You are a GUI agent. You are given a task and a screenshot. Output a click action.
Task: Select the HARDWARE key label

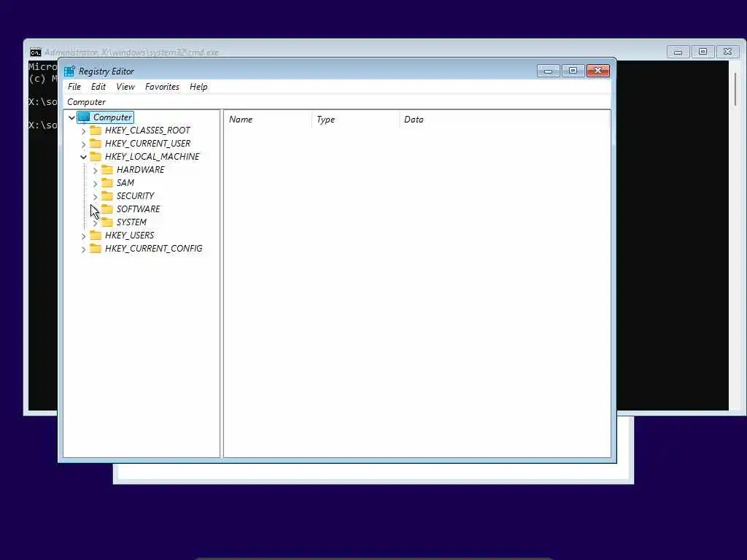[141, 169]
